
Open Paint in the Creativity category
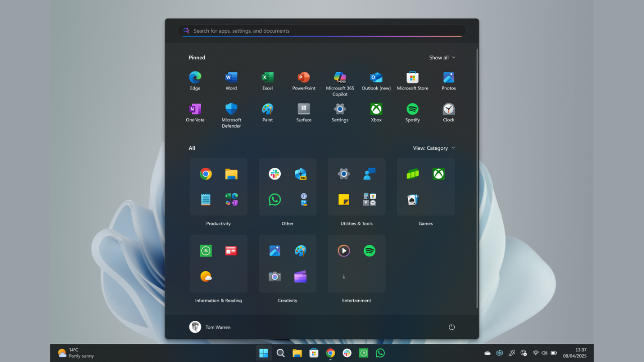(x=301, y=250)
